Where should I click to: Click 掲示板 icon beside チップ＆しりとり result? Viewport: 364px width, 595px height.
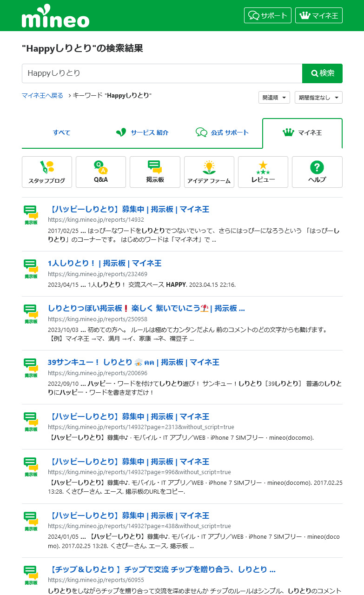31,575
